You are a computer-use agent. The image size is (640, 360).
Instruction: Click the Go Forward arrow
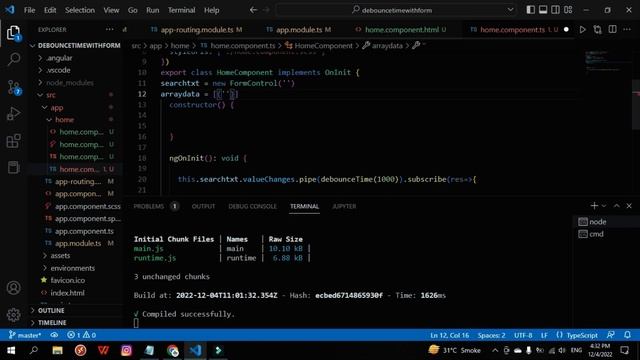tap(266, 10)
